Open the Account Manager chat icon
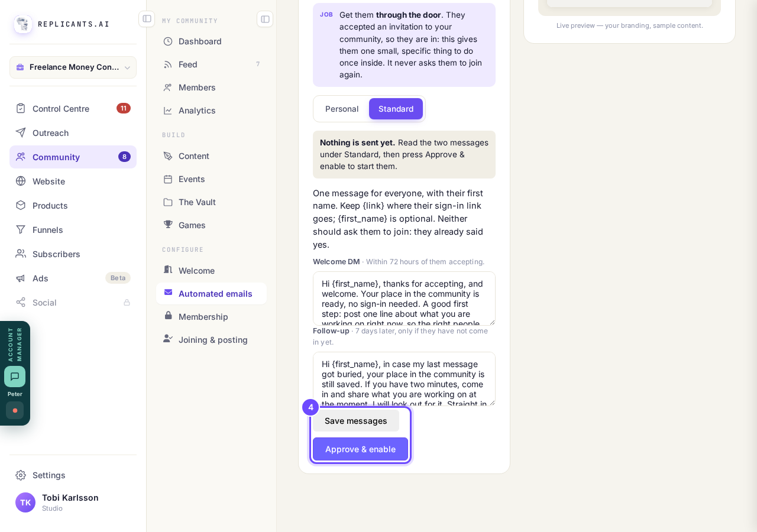The image size is (757, 532). (15, 377)
